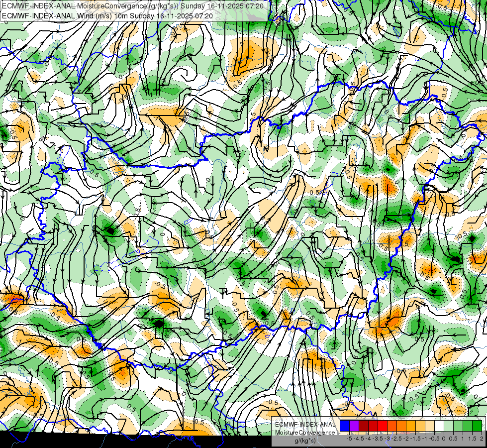
Task: Click the dark maroon legend swatch
Action: pos(364,426)
